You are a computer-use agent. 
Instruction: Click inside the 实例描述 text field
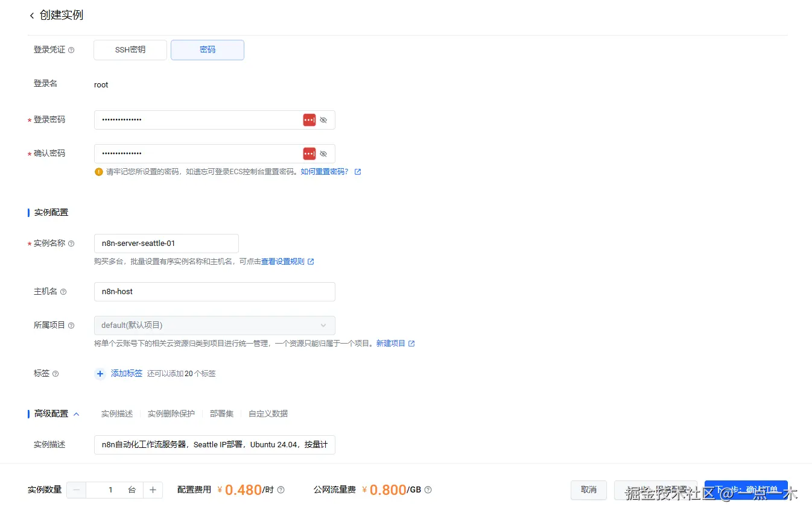pos(214,444)
